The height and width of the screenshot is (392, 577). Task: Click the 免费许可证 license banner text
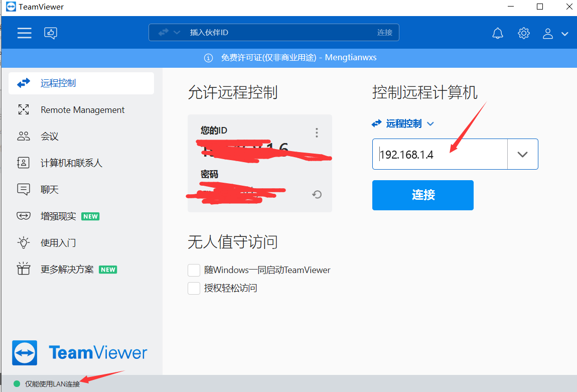[x=299, y=58]
